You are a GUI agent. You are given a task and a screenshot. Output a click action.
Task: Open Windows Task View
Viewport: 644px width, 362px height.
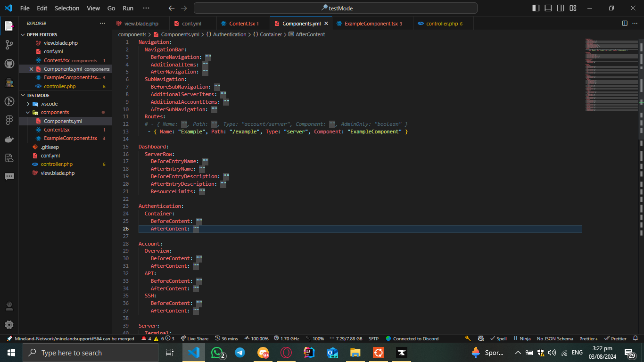pyautogui.click(x=170, y=353)
